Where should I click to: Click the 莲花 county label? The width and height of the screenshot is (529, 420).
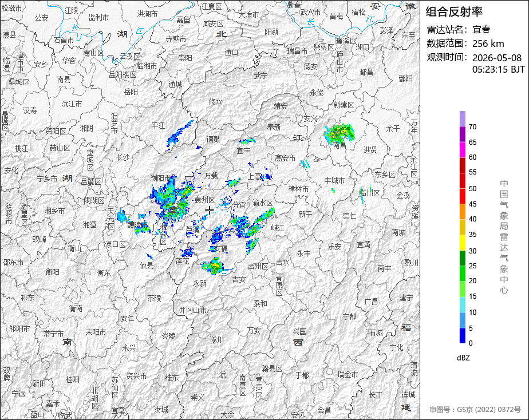pyautogui.click(x=182, y=260)
